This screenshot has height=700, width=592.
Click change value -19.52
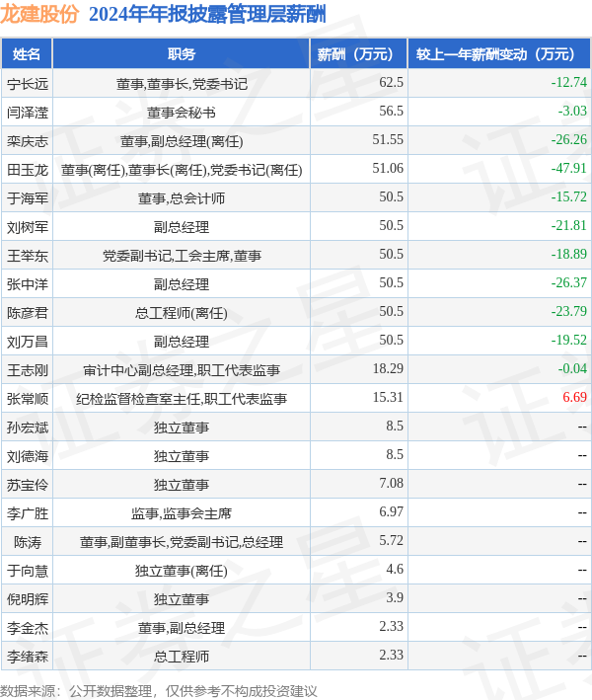pyautogui.click(x=568, y=341)
